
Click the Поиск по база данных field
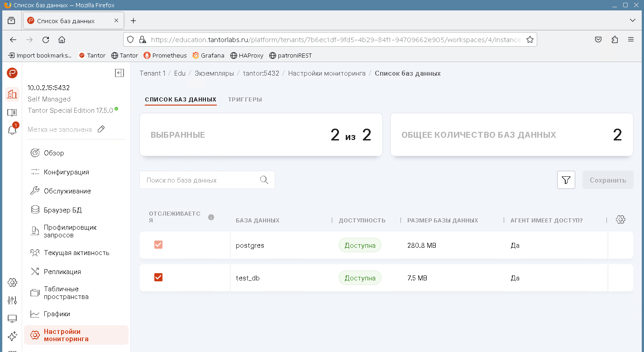(x=199, y=180)
